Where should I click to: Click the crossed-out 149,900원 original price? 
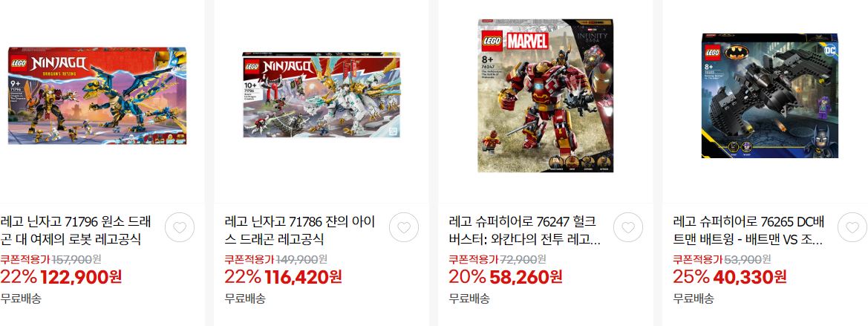(x=301, y=258)
